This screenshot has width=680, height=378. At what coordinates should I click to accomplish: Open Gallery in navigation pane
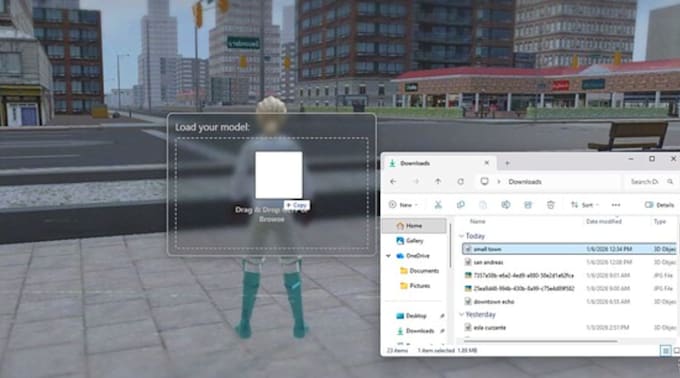click(x=414, y=241)
